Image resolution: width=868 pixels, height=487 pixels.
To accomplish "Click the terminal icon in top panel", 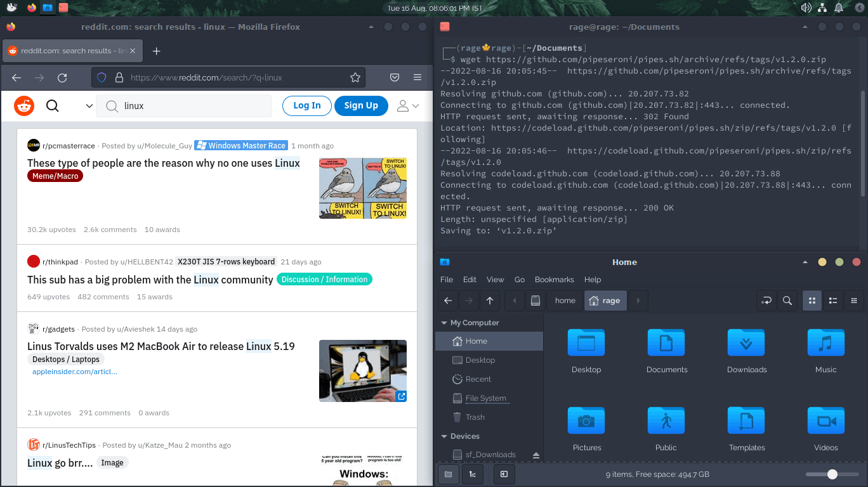I will pos(63,8).
